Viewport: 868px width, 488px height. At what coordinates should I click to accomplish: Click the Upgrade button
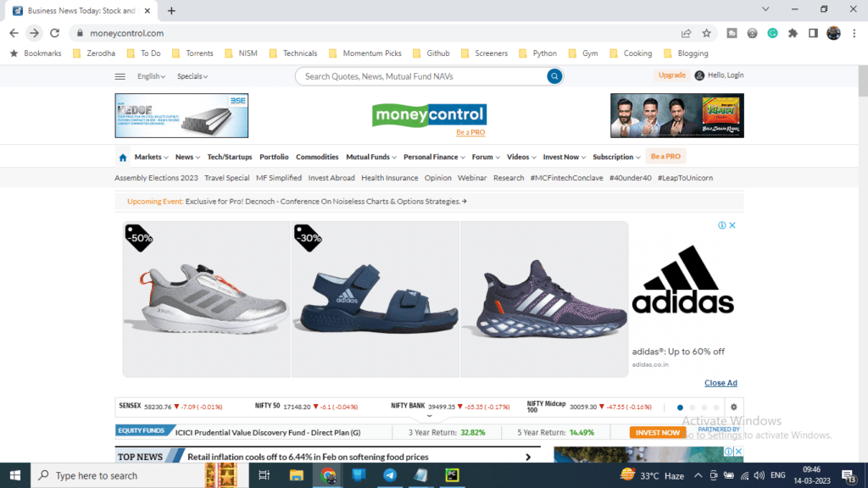pyautogui.click(x=672, y=75)
